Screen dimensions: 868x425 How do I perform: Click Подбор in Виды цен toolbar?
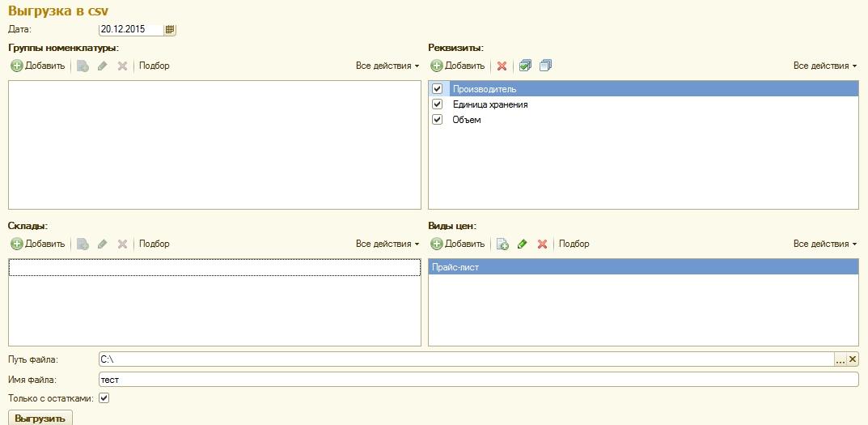(574, 244)
